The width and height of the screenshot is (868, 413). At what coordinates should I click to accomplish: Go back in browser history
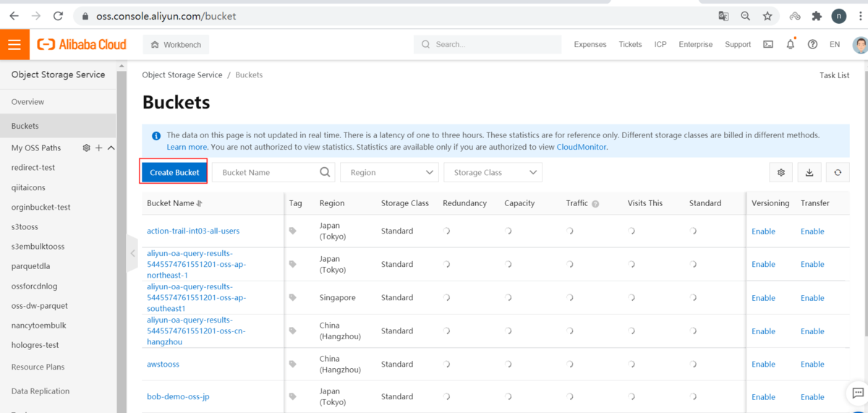click(14, 16)
